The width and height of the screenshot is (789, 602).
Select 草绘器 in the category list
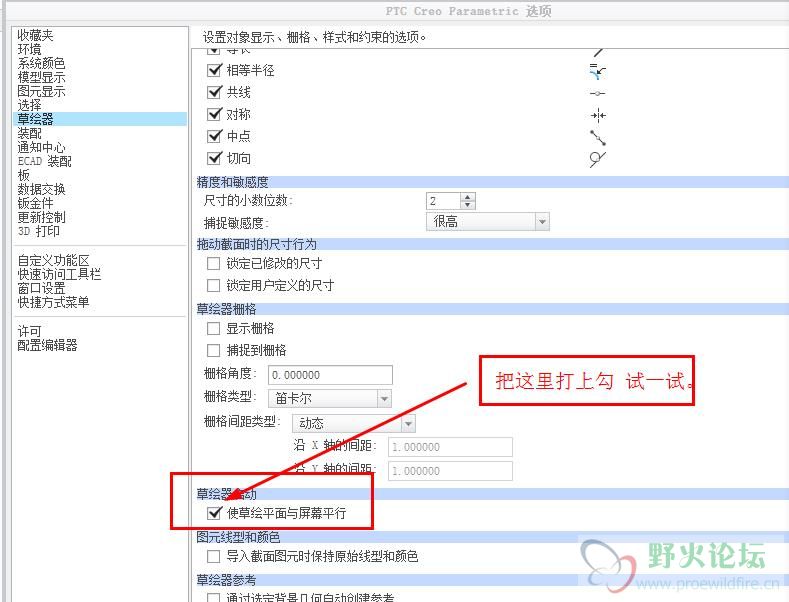pyautogui.click(x=100, y=119)
